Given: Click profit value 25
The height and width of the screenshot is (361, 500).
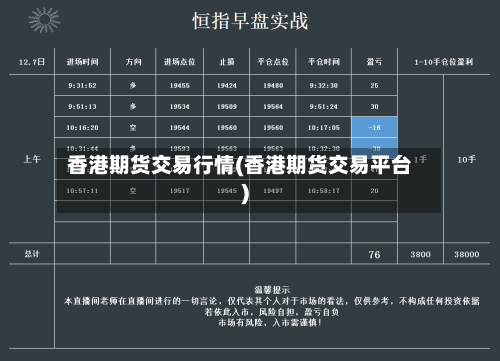Looking at the screenshot, I should click(x=374, y=86).
